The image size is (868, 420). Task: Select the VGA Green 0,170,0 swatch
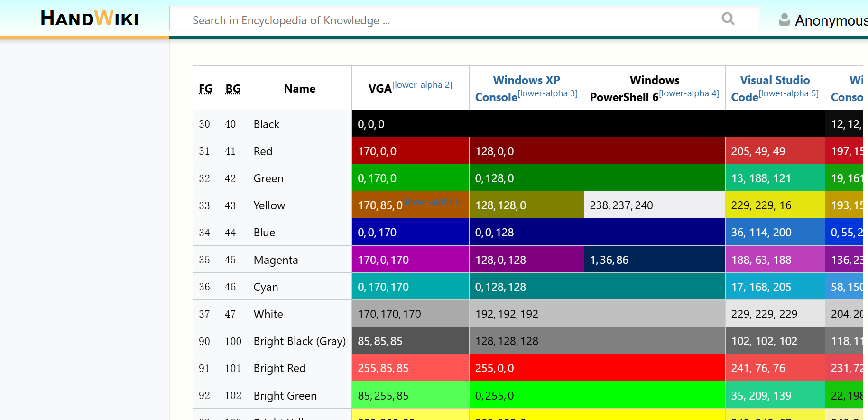pyautogui.click(x=410, y=178)
